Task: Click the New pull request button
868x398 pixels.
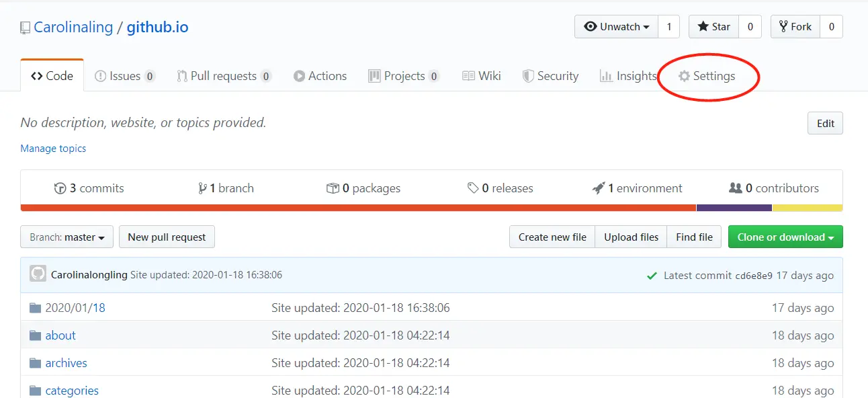Action: point(167,237)
